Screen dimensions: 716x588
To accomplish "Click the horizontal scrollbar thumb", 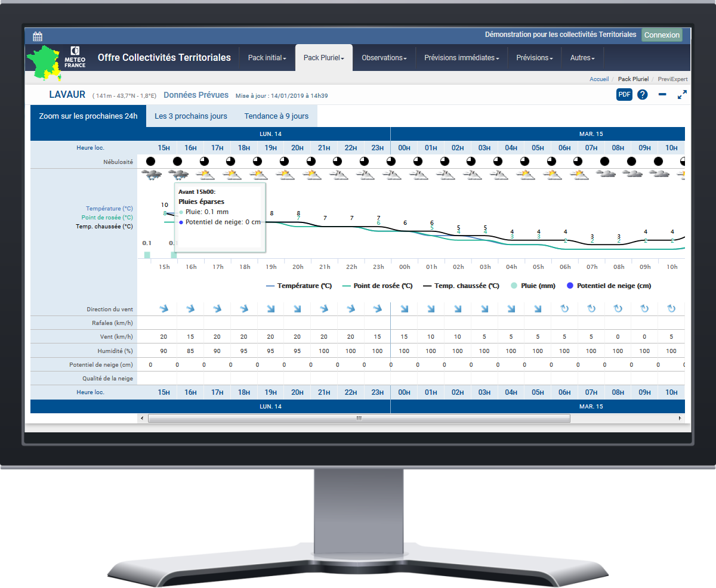I will [x=359, y=419].
